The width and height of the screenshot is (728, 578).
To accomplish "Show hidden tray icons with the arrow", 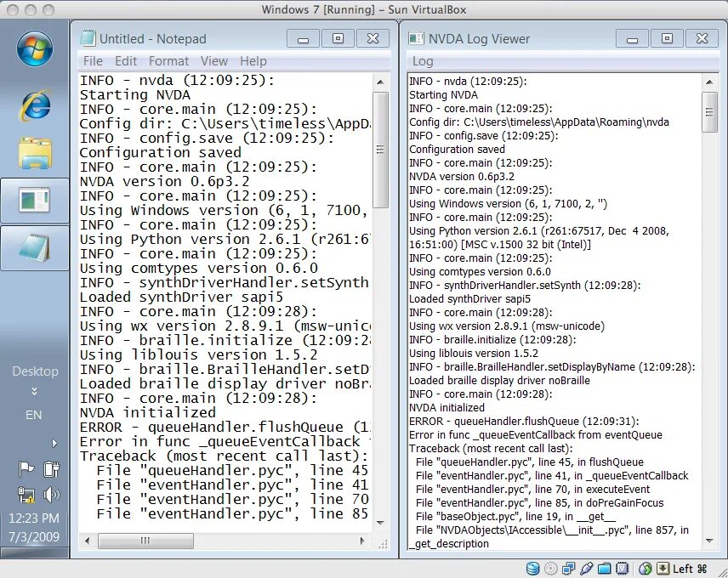I will (54, 444).
